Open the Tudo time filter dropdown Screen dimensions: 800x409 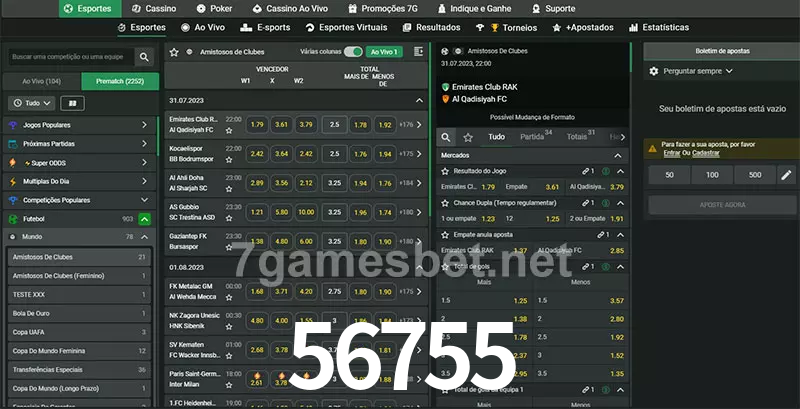[x=31, y=103]
